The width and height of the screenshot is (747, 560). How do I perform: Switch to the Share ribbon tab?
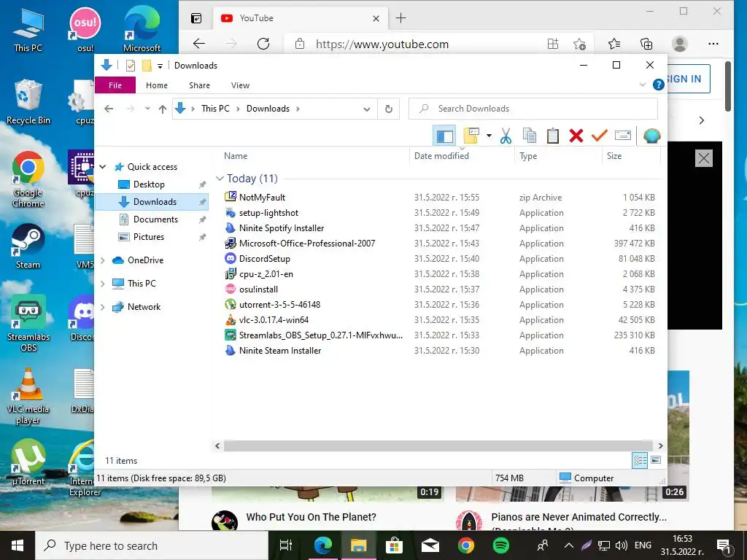pyautogui.click(x=199, y=85)
